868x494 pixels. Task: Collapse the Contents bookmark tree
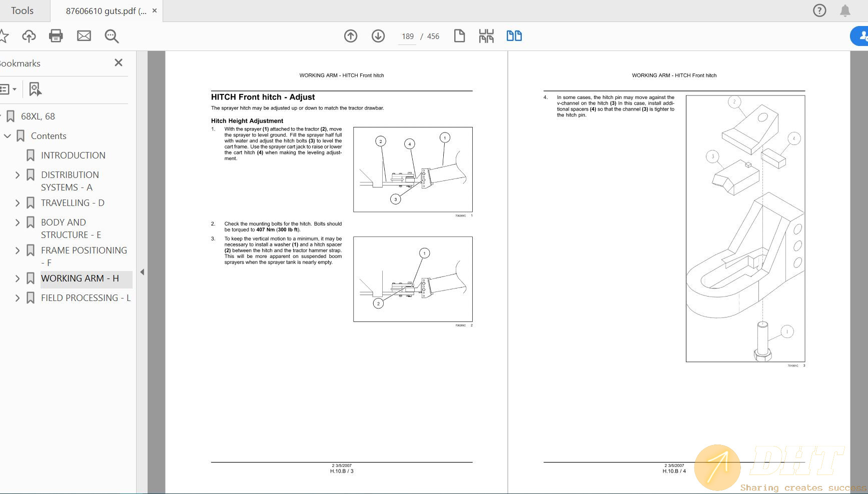[8, 136]
